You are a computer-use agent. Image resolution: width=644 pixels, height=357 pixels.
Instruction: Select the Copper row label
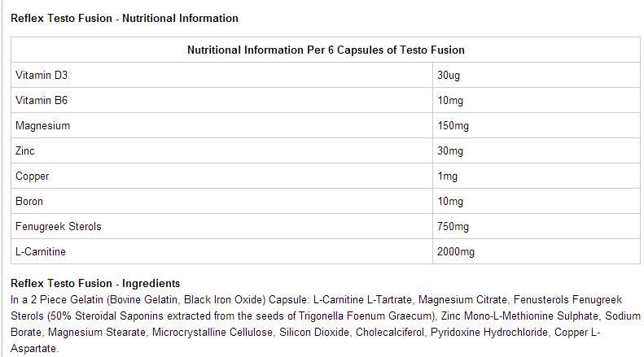point(33,176)
